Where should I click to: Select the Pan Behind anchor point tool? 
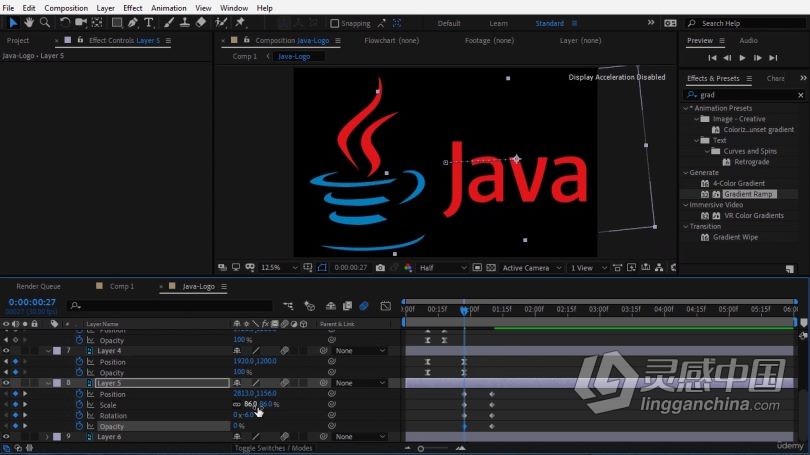pos(97,23)
